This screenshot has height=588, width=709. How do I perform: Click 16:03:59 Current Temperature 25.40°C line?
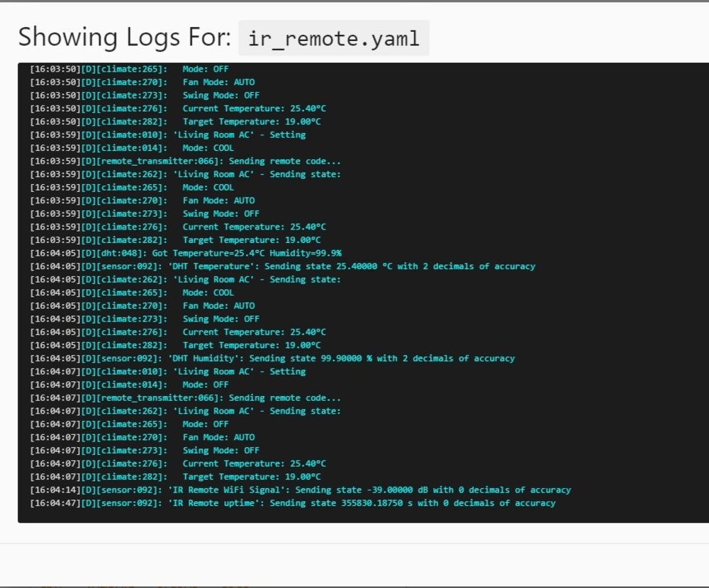point(178,227)
